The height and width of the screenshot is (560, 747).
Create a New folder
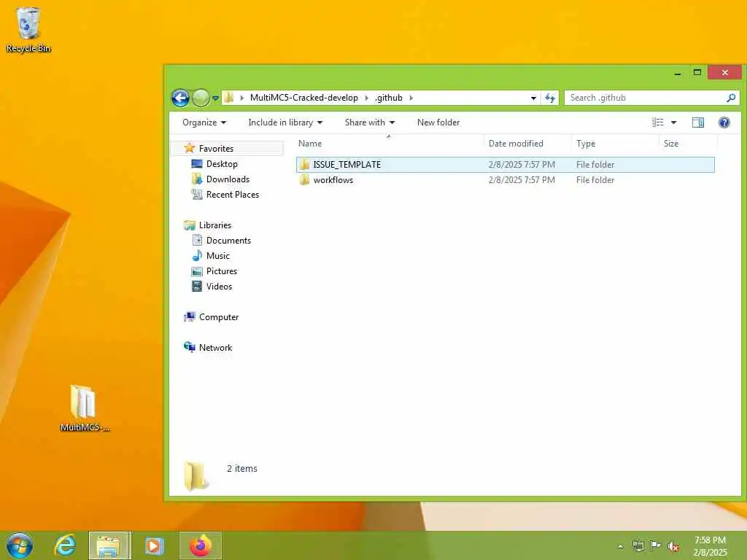point(438,122)
